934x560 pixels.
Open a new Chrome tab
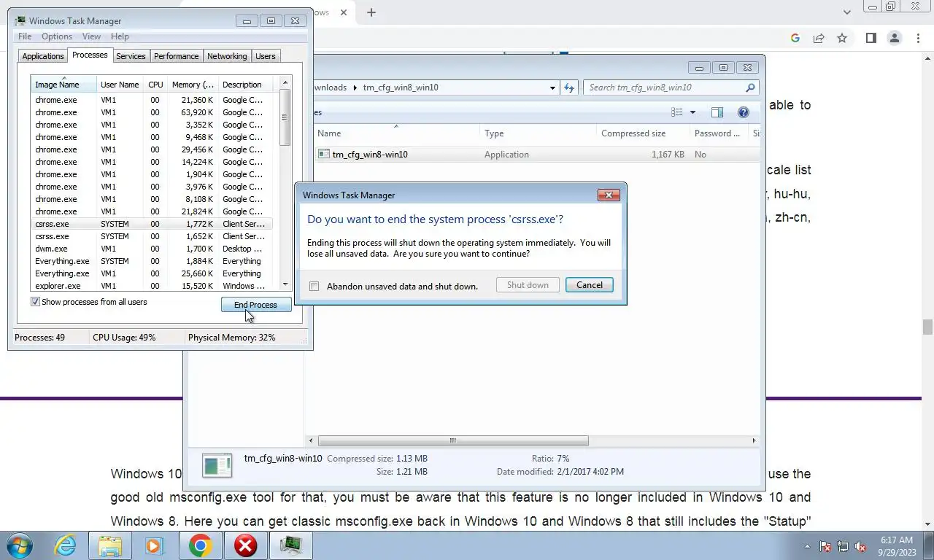371,12
